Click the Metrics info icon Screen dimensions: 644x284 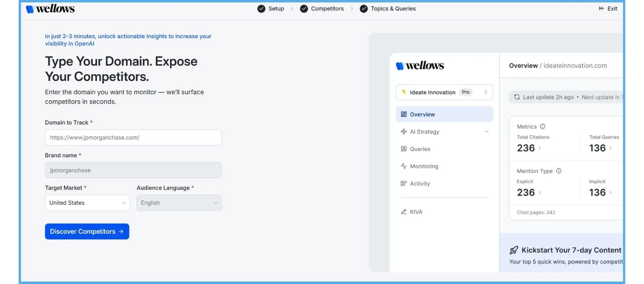pos(542,127)
